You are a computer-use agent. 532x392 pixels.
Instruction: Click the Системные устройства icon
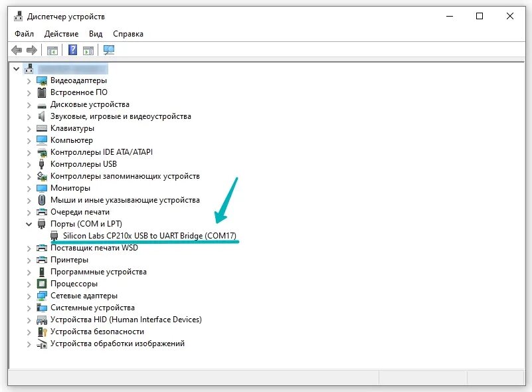(42, 308)
